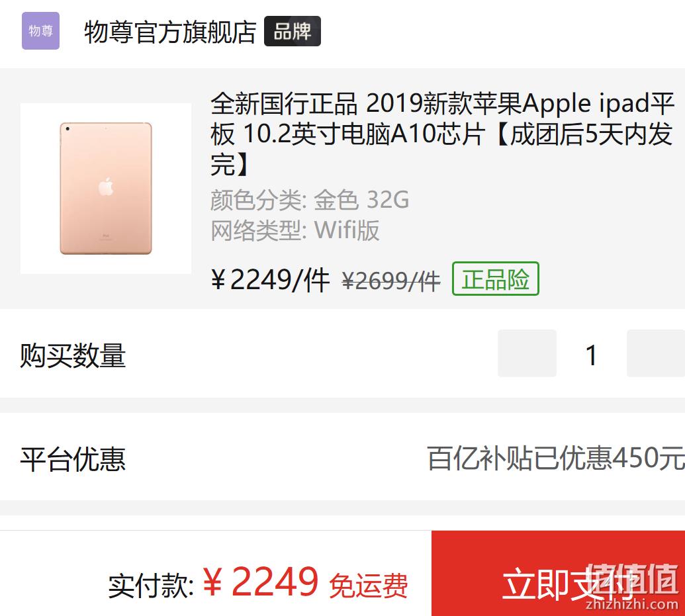Viewport: 685px width, 616px height.
Task: Tap the 品牌 brand badge
Action: (x=293, y=31)
